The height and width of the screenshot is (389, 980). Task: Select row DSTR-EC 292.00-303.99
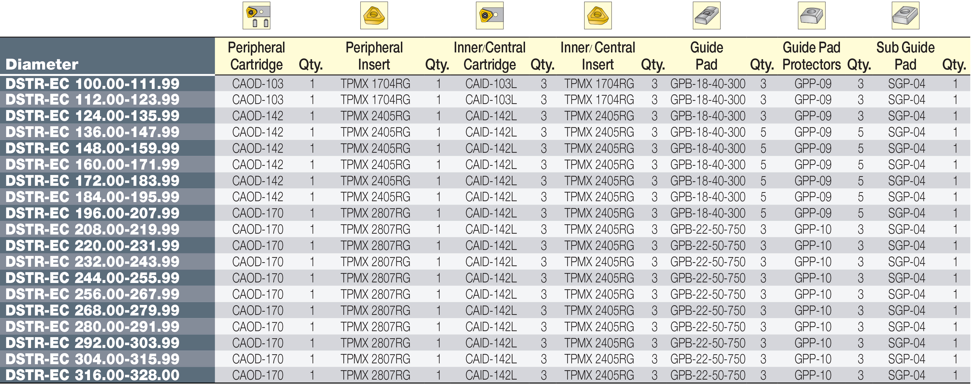(485, 343)
